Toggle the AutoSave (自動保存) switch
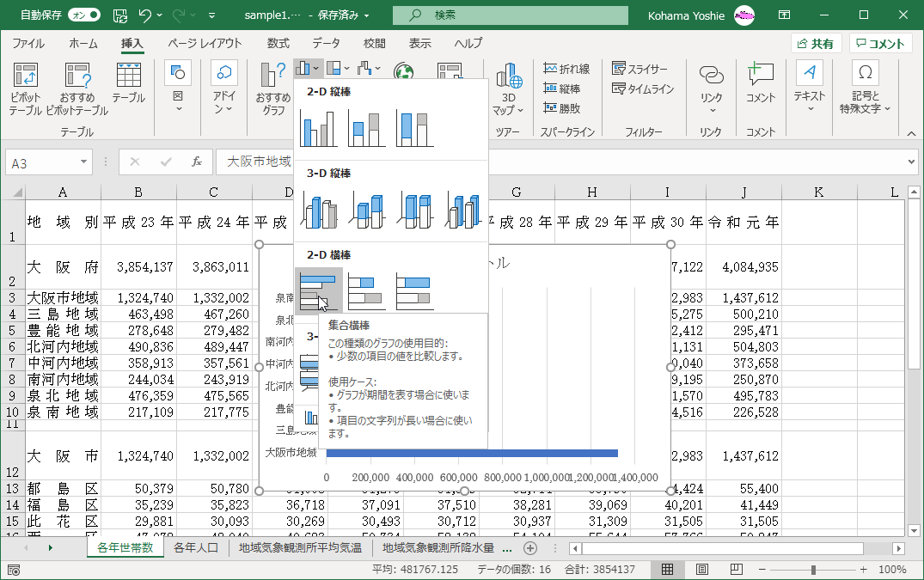This screenshot has height=580, width=924. [x=83, y=15]
